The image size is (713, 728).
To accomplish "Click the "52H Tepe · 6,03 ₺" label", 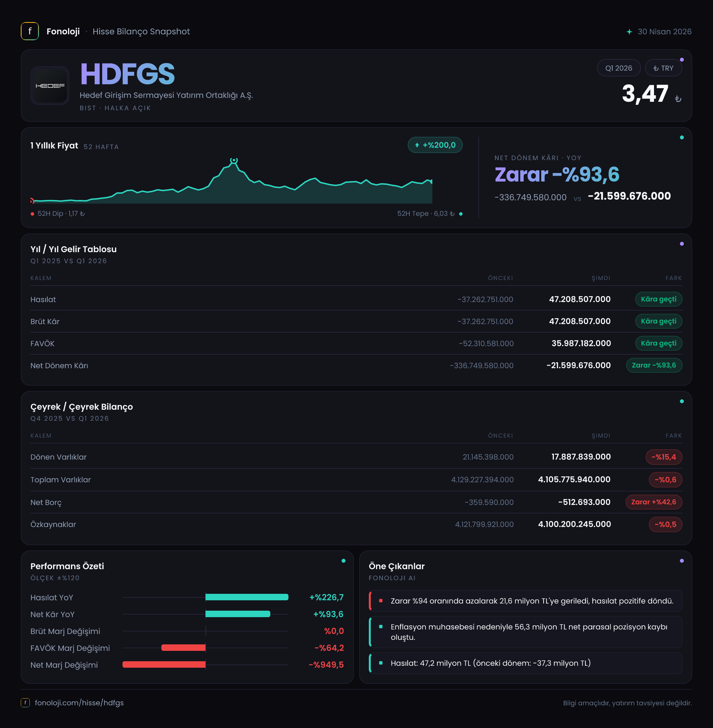I will 426,214.
